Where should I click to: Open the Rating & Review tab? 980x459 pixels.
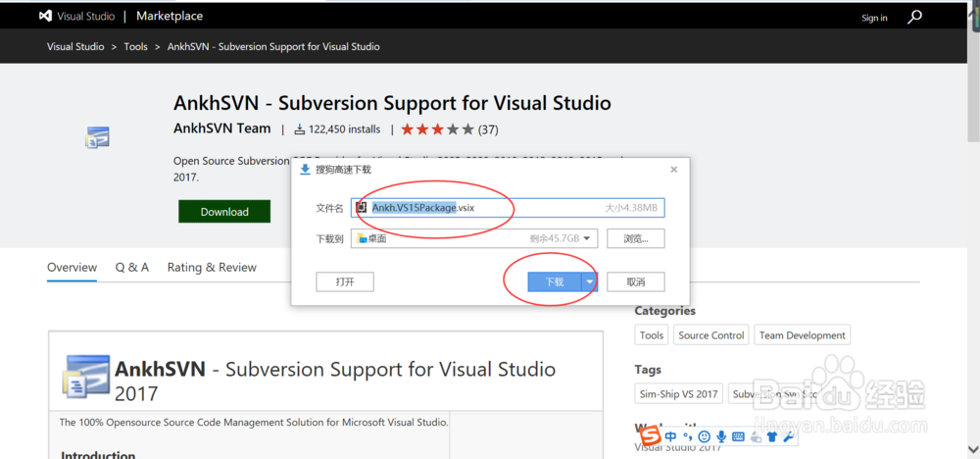(212, 267)
